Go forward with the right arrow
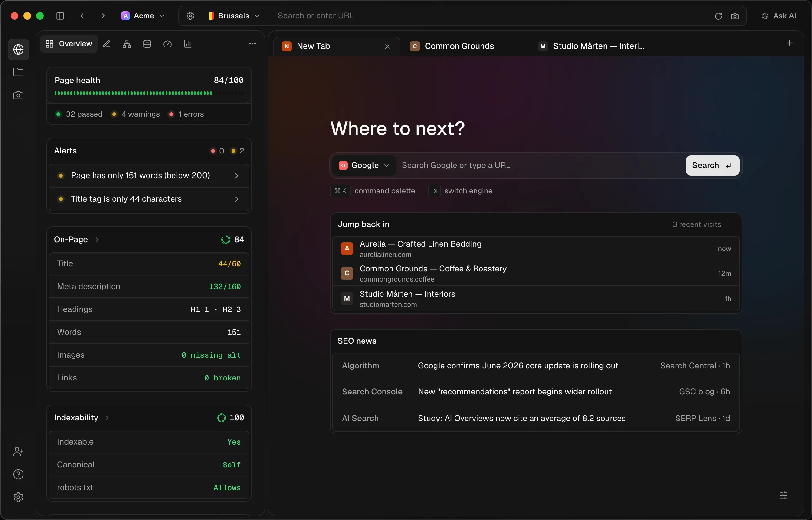 (x=103, y=16)
